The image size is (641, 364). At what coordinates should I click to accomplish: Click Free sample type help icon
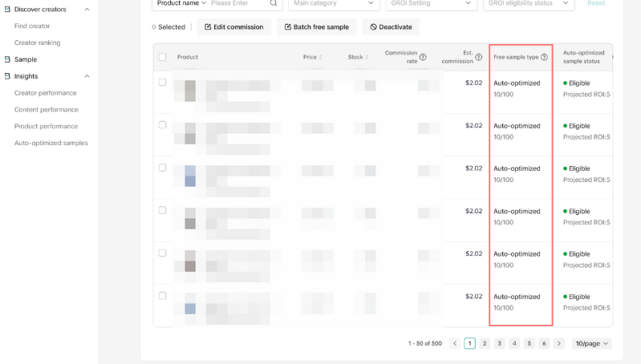545,57
